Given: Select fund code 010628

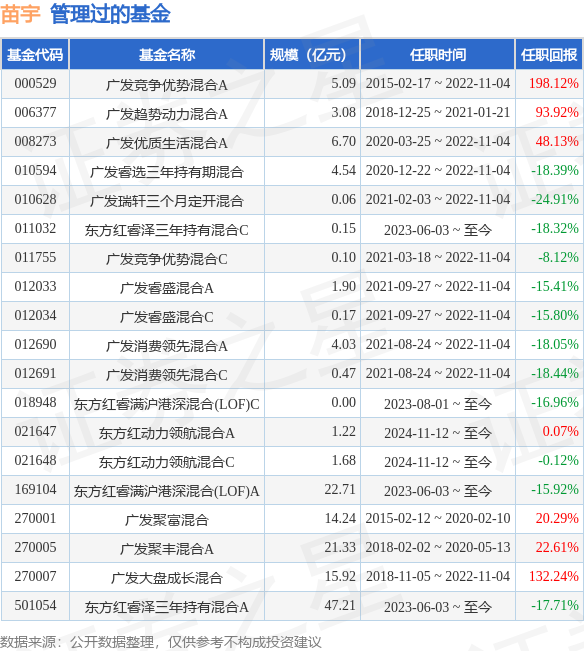Looking at the screenshot, I should pyautogui.click(x=35, y=200).
